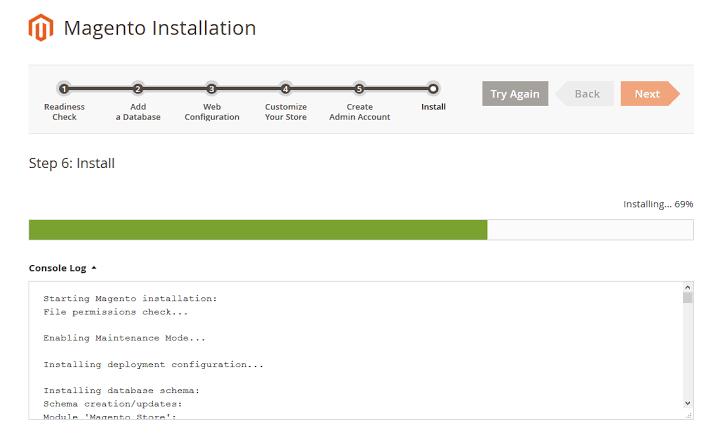Collapse the Console Log section
Image resolution: width=716 pixels, height=428 pixels.
pyautogui.click(x=63, y=268)
